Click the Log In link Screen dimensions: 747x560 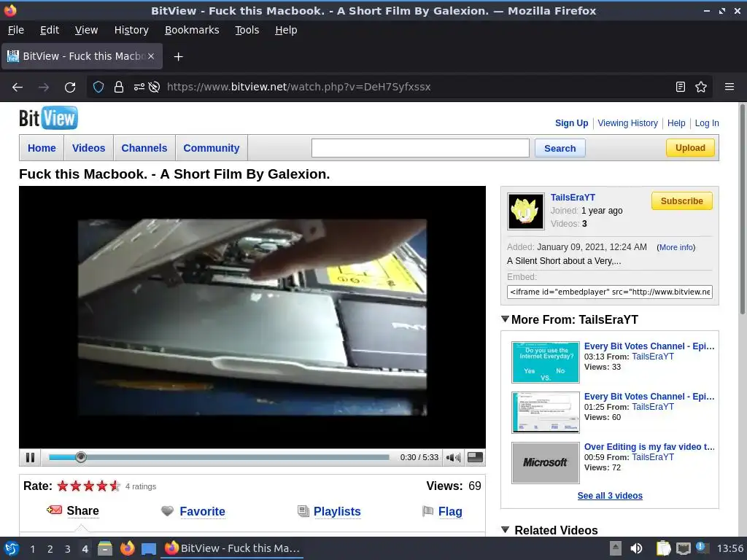[706, 122]
